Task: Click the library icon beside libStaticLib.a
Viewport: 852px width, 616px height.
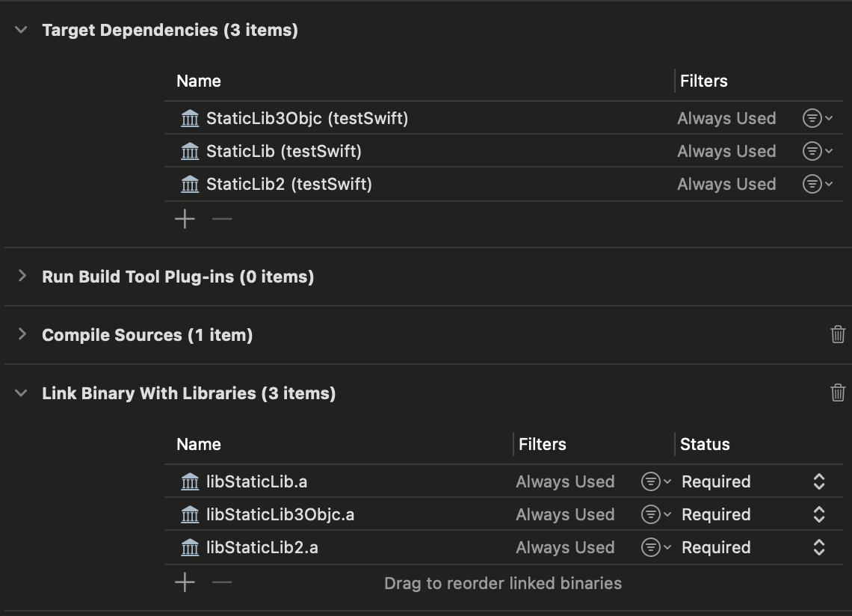Action: click(x=190, y=481)
